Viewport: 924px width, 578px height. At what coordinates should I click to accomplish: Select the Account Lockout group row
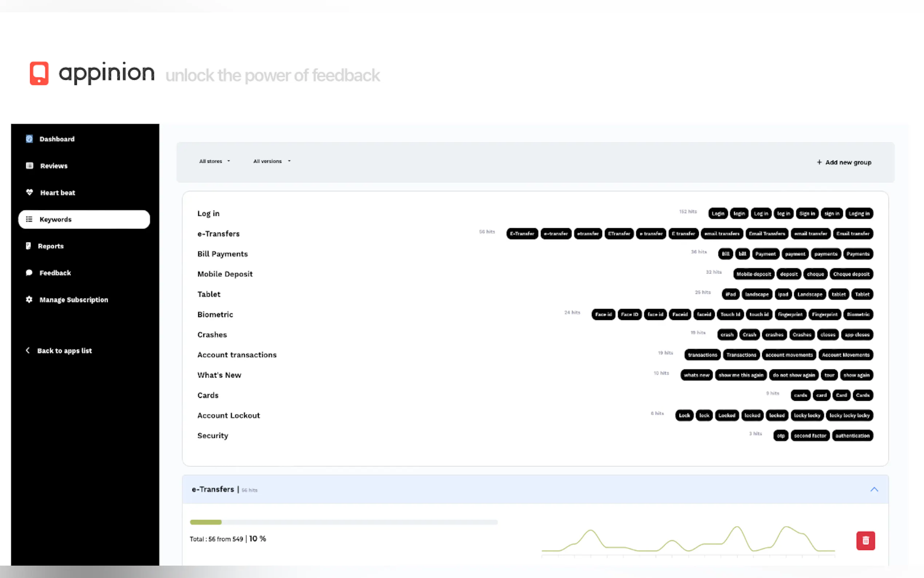pos(228,416)
